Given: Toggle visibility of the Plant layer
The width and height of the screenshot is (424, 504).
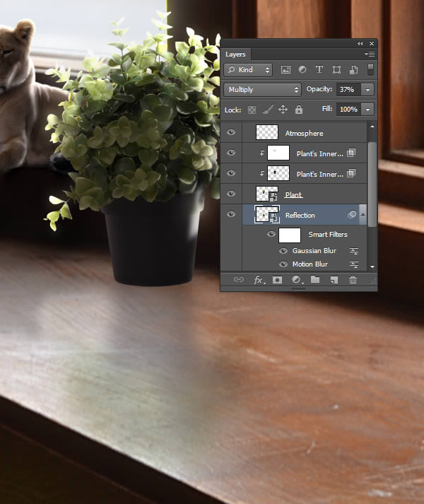Looking at the screenshot, I should (231, 194).
